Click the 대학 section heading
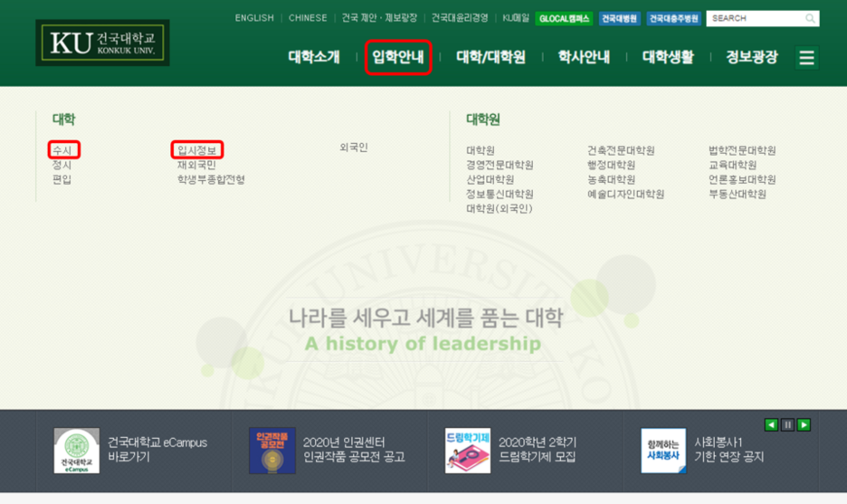847x504 pixels. [63, 119]
